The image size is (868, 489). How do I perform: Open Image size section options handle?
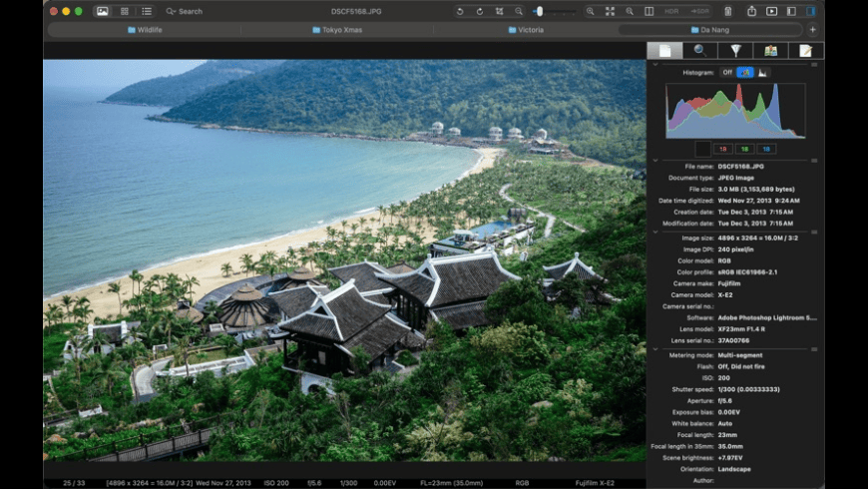click(814, 233)
